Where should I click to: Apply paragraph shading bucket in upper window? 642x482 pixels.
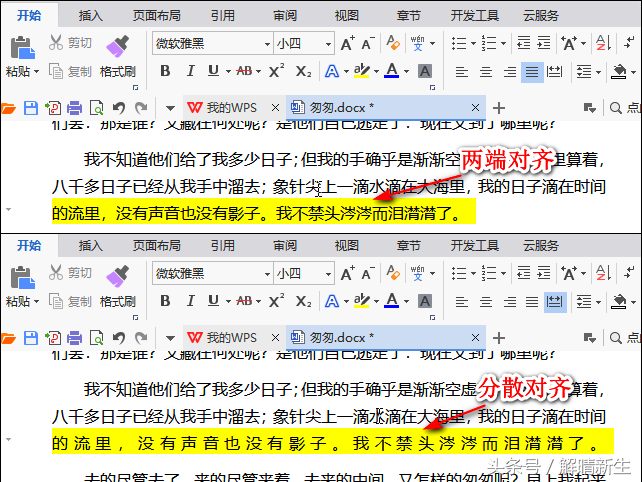click(618, 72)
